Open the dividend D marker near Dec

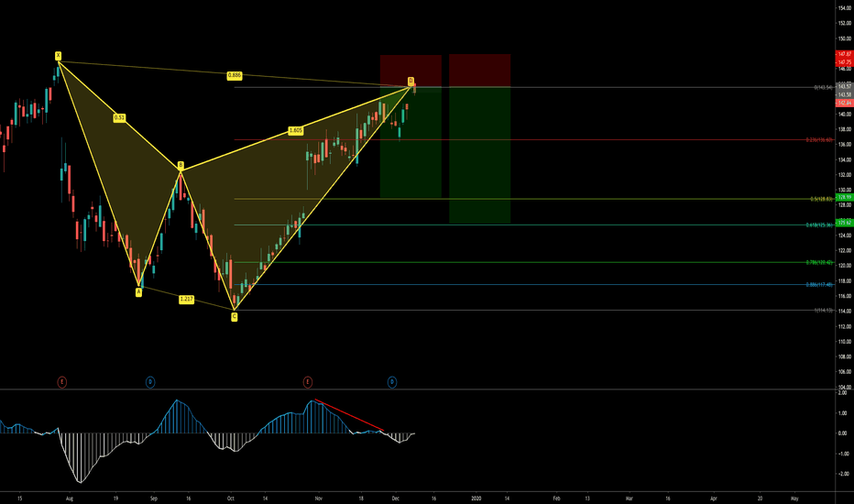[392, 382]
